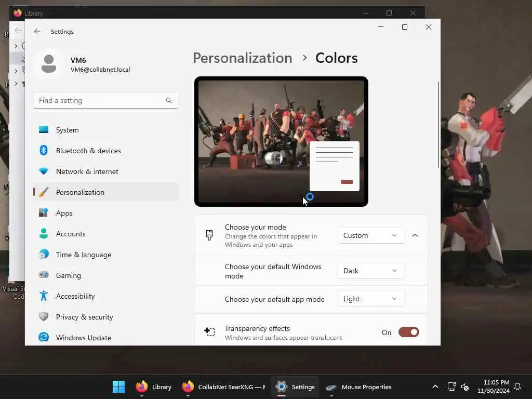Click the Find a setting search field
Screen dimensions: 532x399
[106, 100]
